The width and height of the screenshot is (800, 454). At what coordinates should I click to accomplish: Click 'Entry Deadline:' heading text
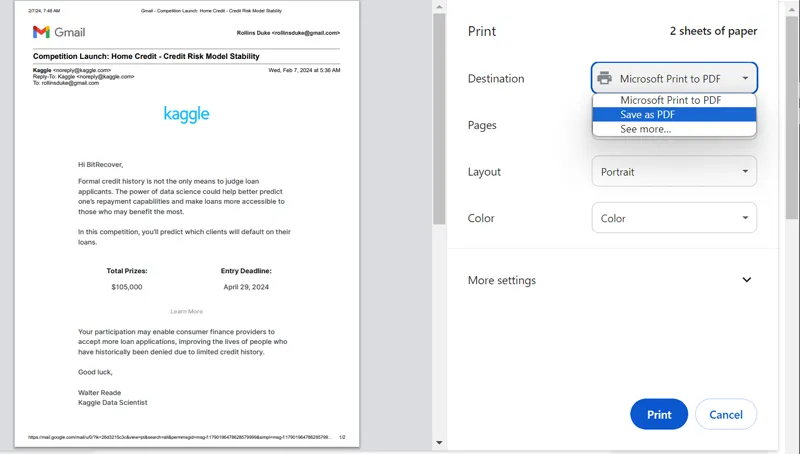[246, 271]
